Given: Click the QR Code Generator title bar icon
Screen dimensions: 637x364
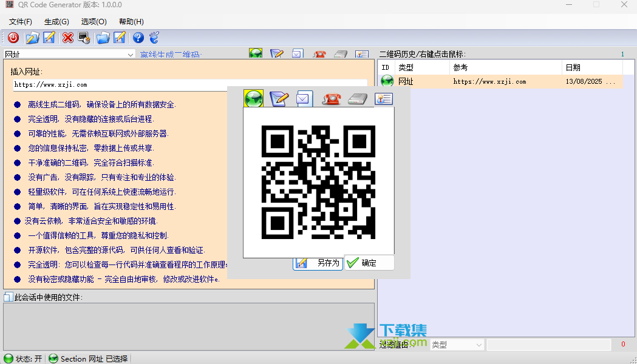Looking at the screenshot, I should point(9,4).
